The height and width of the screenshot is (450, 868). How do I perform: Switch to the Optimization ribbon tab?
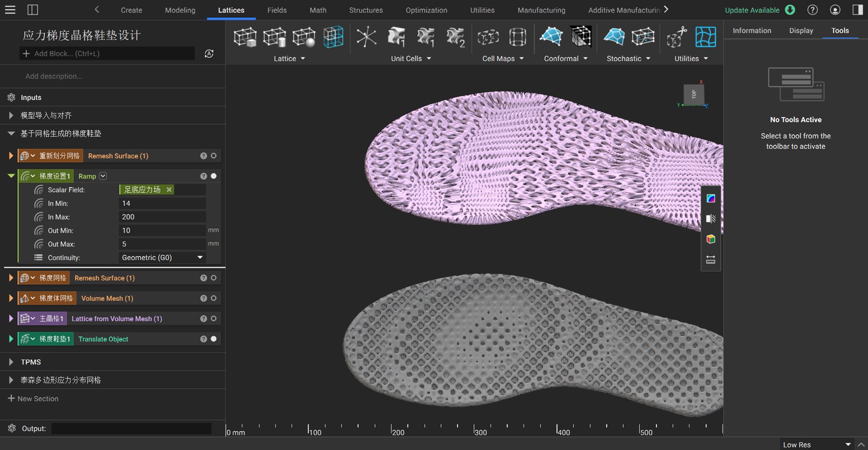pos(426,10)
